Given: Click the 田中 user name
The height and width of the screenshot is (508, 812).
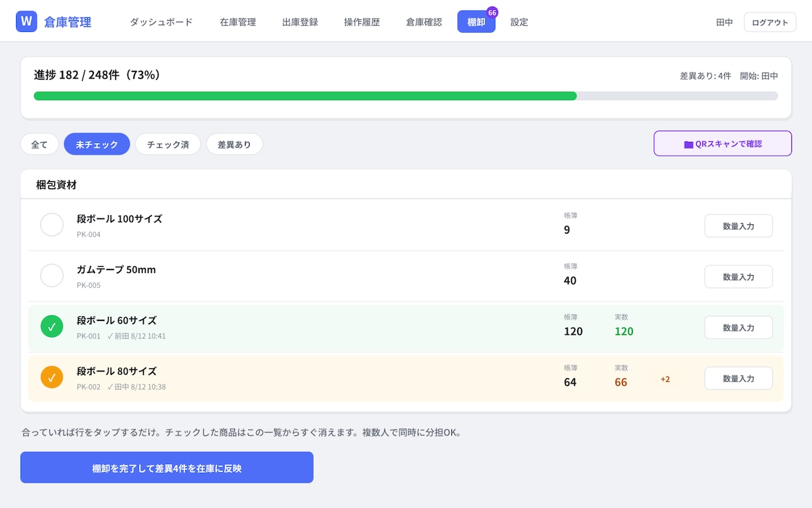Looking at the screenshot, I should coord(724,22).
